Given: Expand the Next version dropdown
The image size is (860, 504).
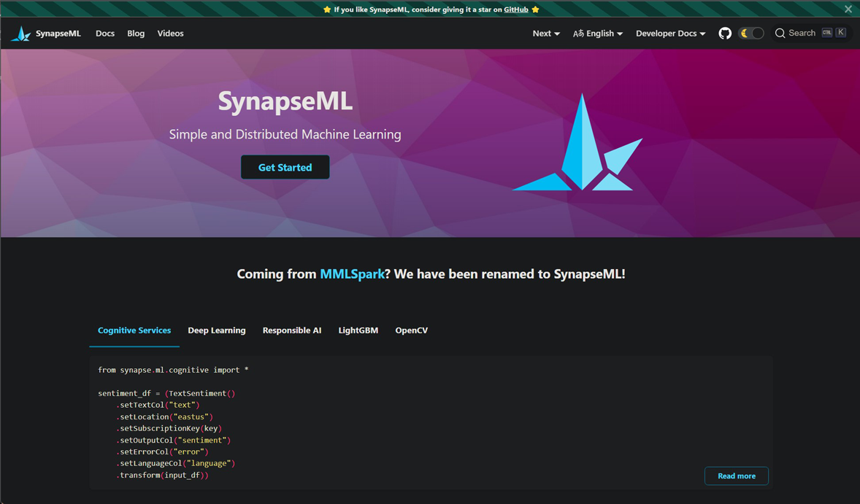Looking at the screenshot, I should (x=546, y=34).
